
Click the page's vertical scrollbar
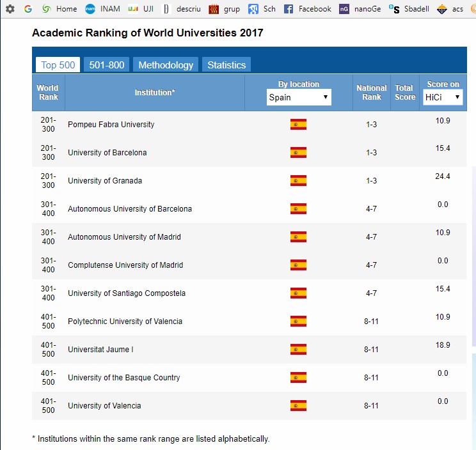tap(473, 256)
